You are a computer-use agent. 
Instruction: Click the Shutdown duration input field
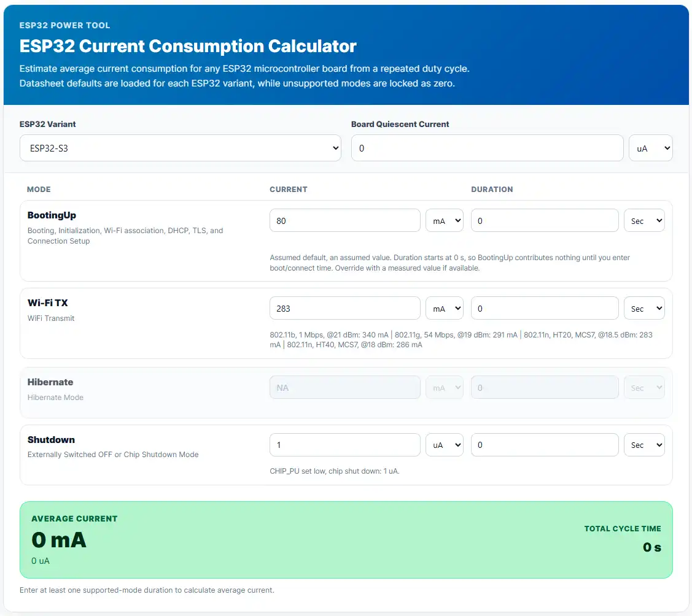coord(545,445)
